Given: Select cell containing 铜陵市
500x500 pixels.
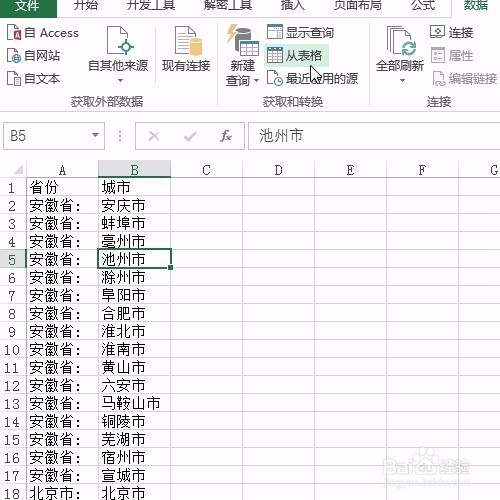Looking at the screenshot, I should [x=134, y=421].
